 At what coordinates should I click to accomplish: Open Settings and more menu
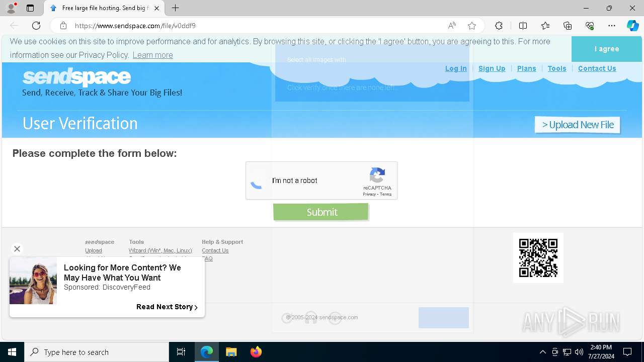[612, 26]
